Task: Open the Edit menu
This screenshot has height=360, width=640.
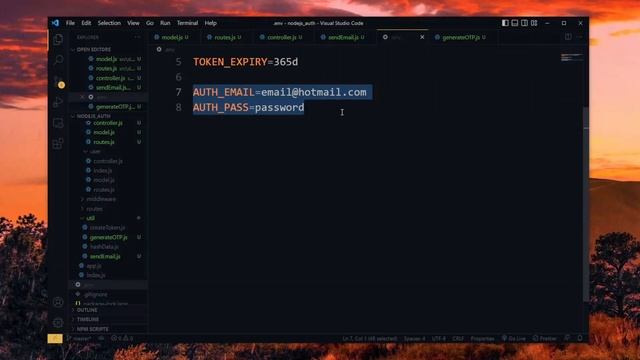Action: point(86,23)
